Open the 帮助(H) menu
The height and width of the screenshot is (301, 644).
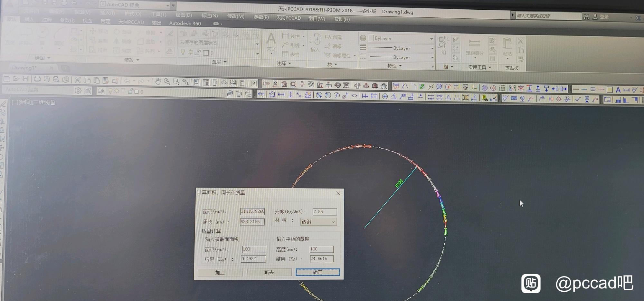[342, 19]
